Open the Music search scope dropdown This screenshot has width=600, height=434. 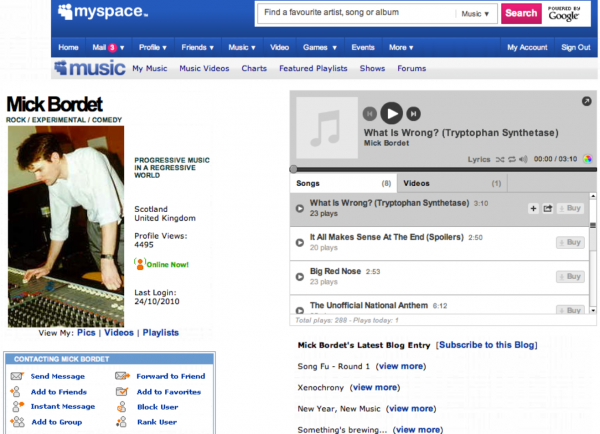(475, 14)
